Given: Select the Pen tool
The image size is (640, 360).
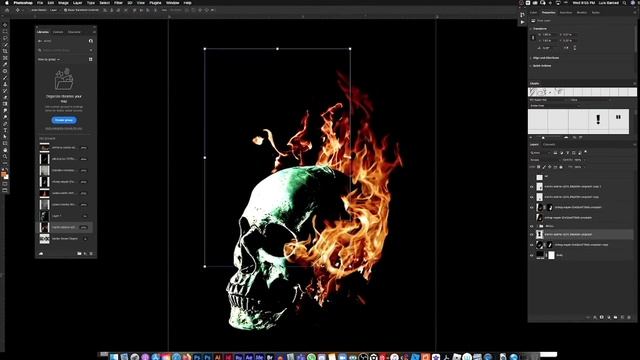Looking at the screenshot, I should [x=5, y=124].
